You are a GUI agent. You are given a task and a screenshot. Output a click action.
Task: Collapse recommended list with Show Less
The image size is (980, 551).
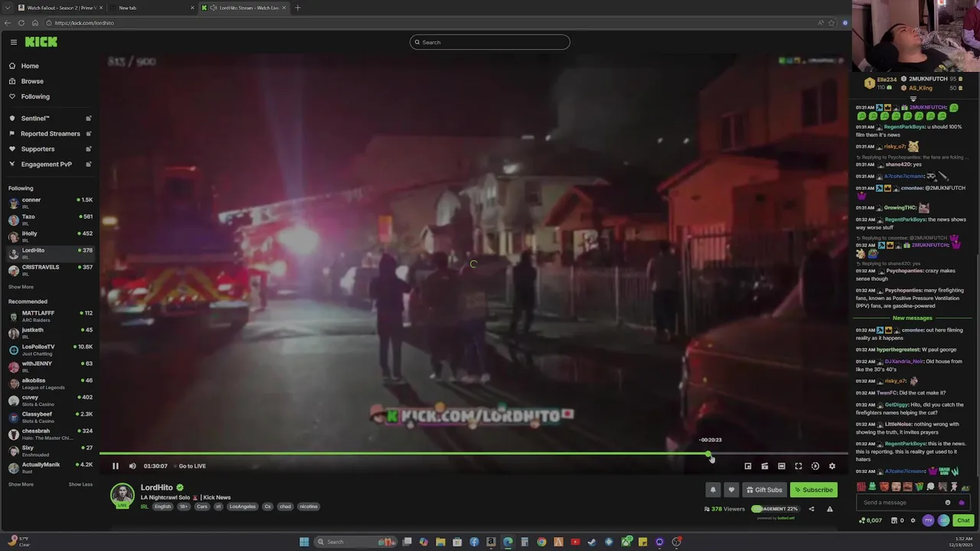(x=80, y=484)
